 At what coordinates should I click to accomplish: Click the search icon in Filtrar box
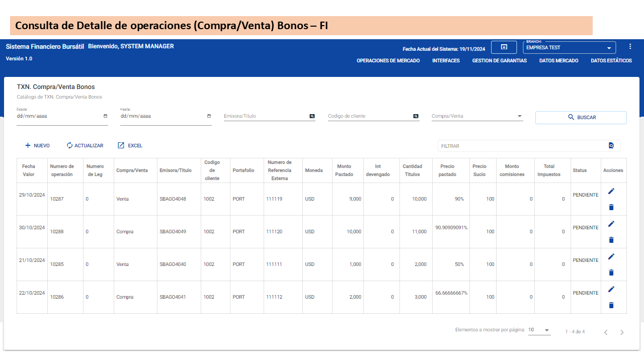[611, 146]
